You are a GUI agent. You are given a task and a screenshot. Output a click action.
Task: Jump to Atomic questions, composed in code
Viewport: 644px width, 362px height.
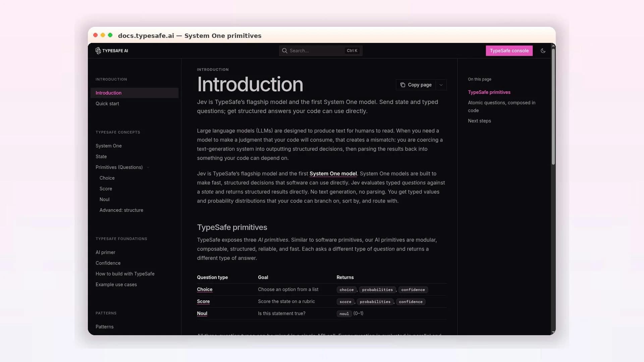pos(501,107)
